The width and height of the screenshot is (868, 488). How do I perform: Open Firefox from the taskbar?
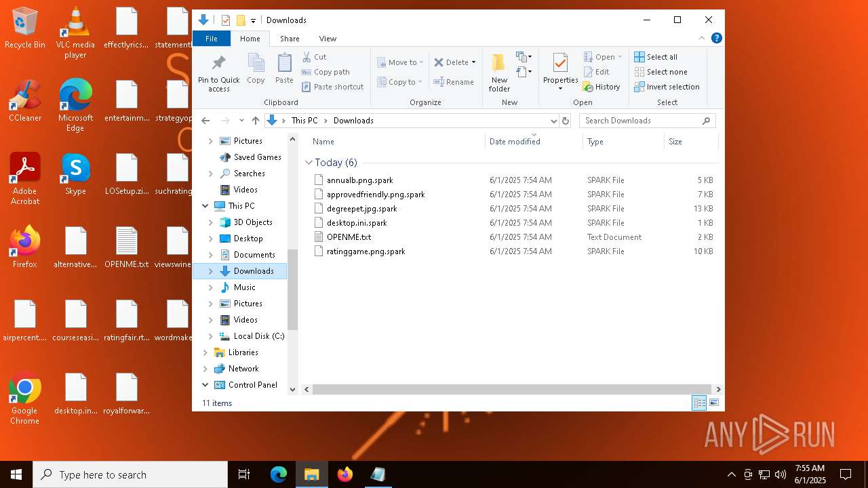[345, 474]
